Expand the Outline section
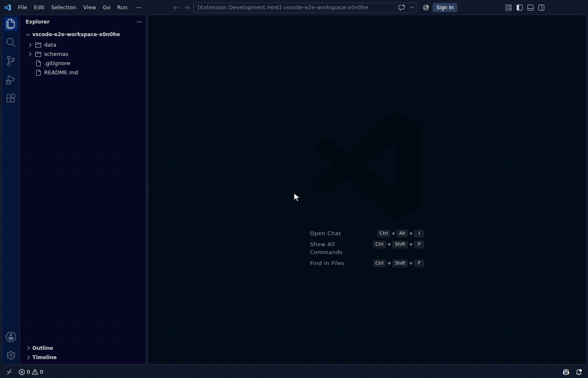The width and height of the screenshot is (588, 378). (x=83, y=348)
